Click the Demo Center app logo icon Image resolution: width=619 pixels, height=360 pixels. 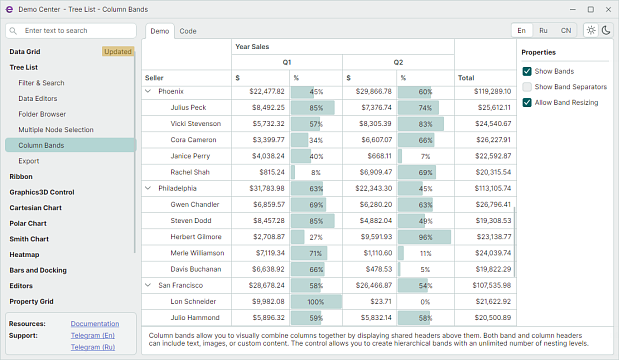coord(9,9)
